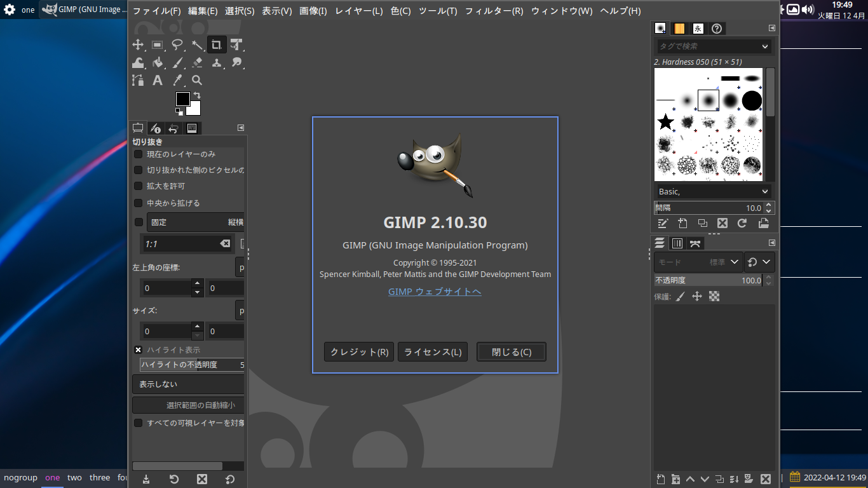
Task: Open the ヘルプ(H) menu
Action: pyautogui.click(x=620, y=11)
